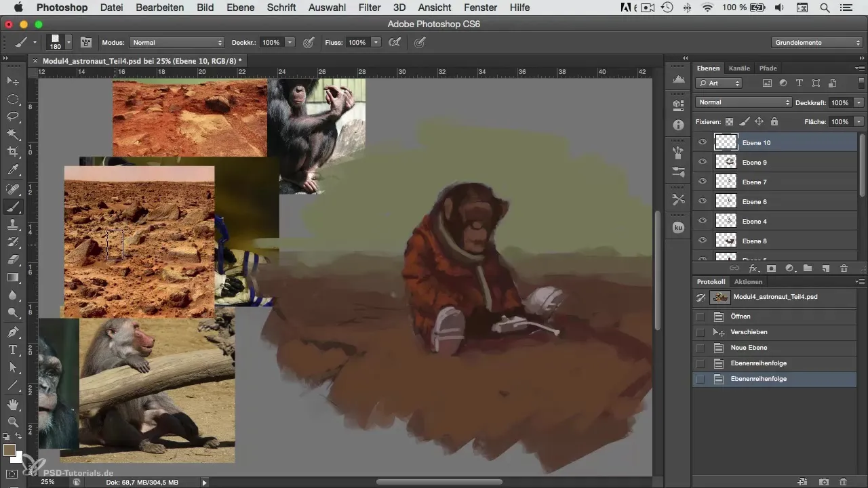868x488 pixels.
Task: Select the Blur tool
Action: (x=13, y=295)
